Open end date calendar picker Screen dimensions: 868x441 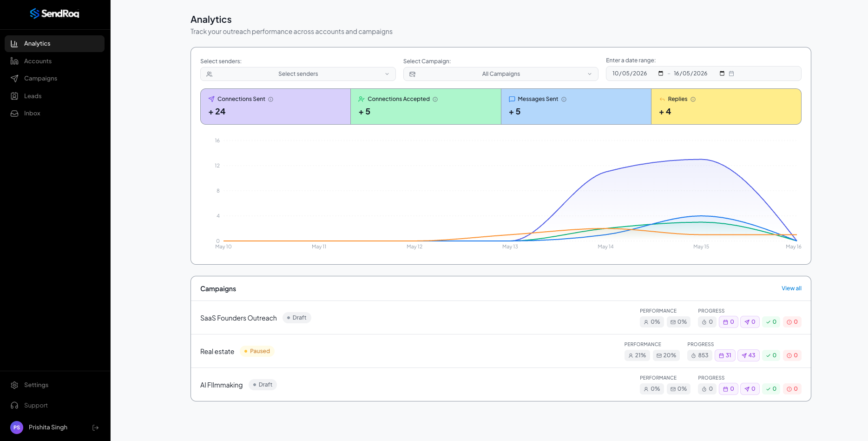coord(722,73)
